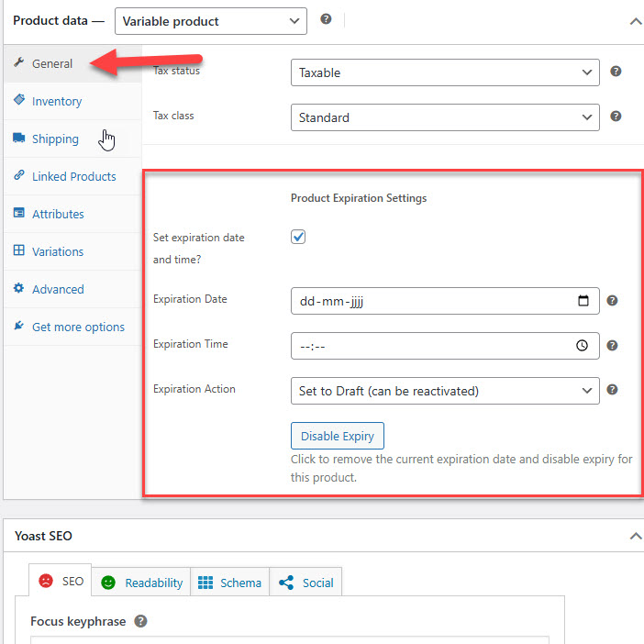Open the clock picker in Expiration Time
Image resolution: width=644 pixels, height=644 pixels.
tap(582, 346)
